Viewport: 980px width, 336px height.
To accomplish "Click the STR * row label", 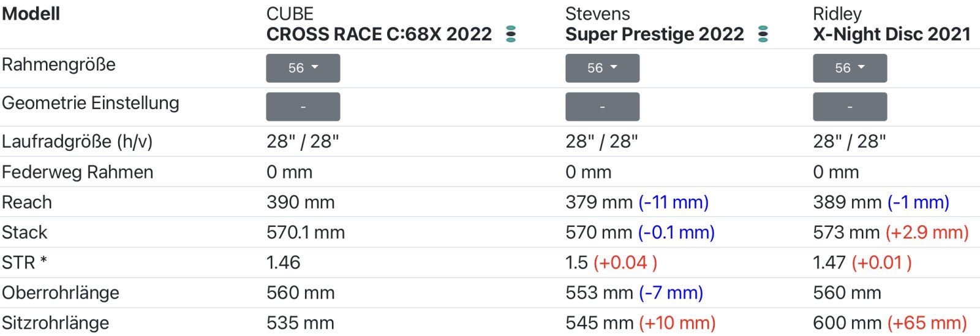I will (x=24, y=262).
